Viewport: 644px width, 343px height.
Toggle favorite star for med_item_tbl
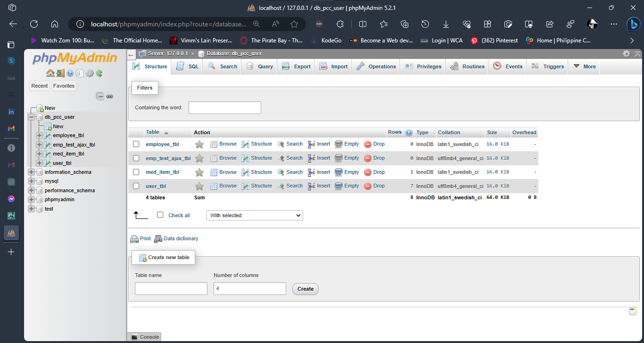point(199,172)
